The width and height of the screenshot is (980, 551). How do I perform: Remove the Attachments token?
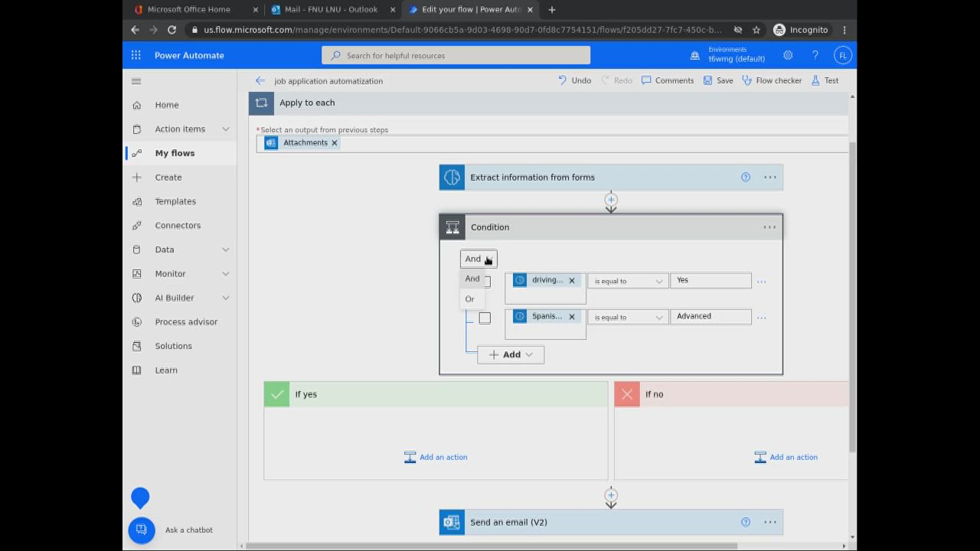[334, 143]
